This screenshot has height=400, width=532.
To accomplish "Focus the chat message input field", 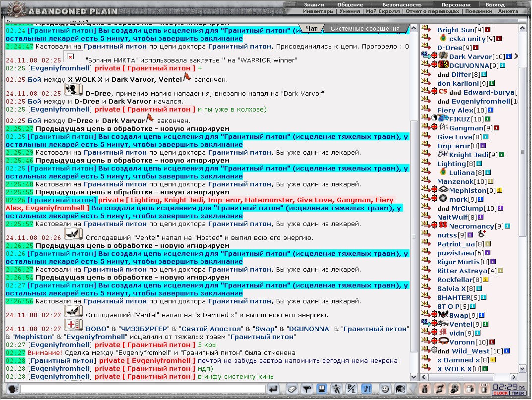I will click(x=143, y=389).
